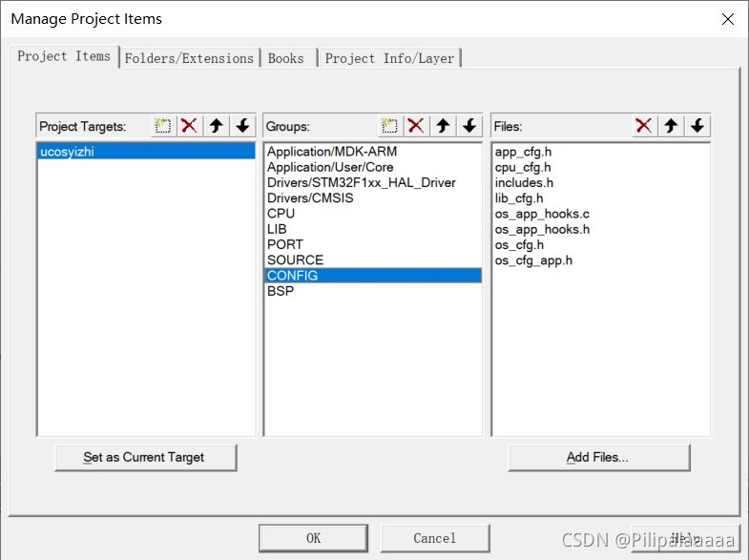Move selected file up
This screenshot has height=560, width=749.
[x=671, y=126]
